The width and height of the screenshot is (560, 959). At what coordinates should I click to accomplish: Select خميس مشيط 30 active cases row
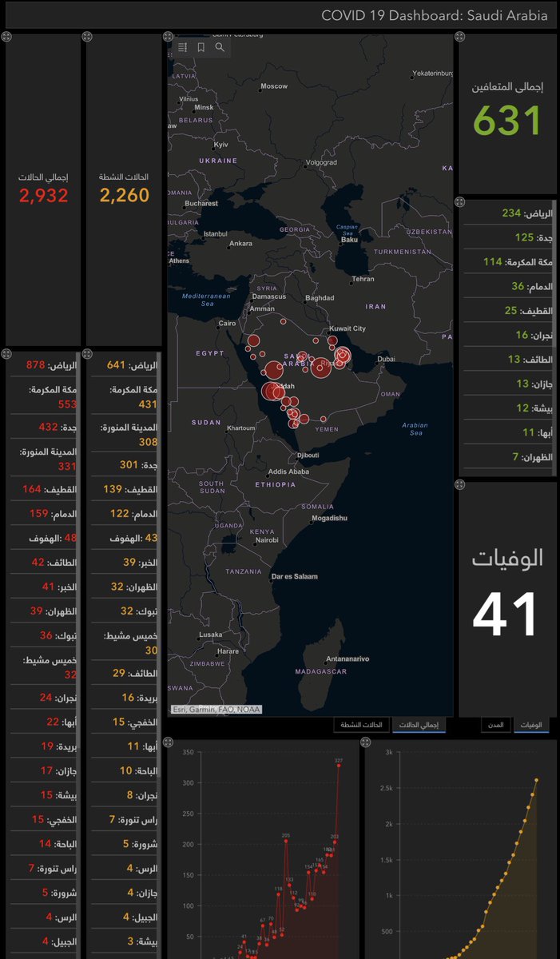click(125, 643)
